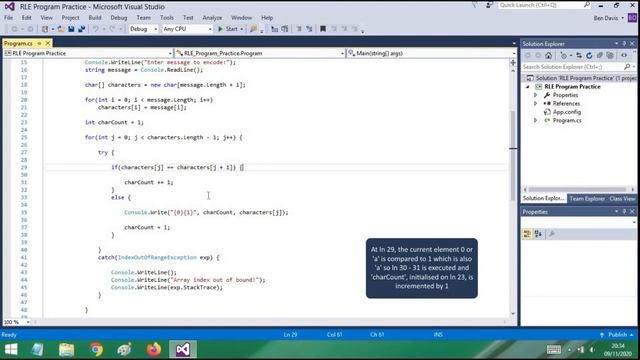Click the Windows Start button

click(x=11, y=349)
